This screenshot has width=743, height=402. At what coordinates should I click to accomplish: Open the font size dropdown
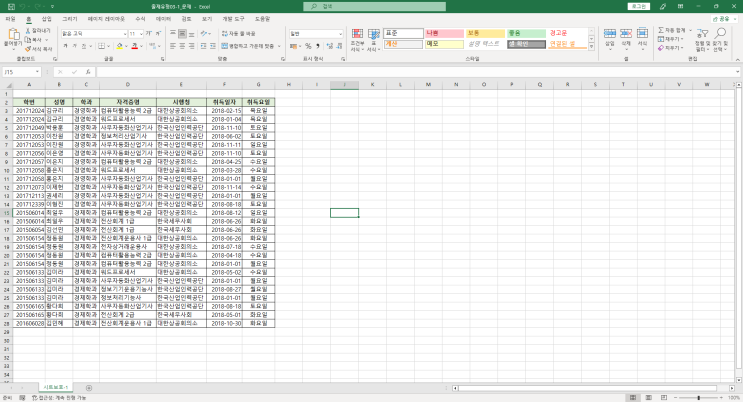pyautogui.click(x=141, y=34)
